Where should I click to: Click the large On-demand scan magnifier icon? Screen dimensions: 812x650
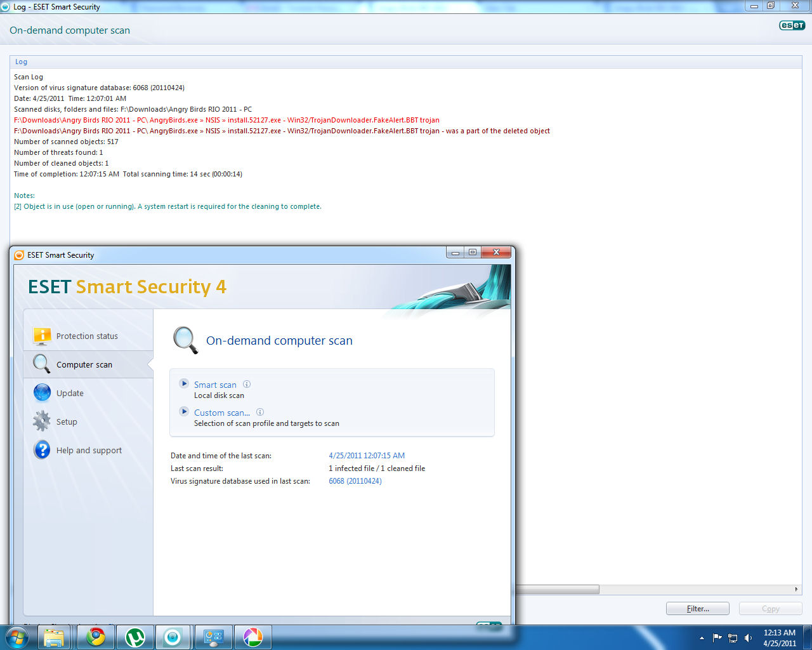186,340
